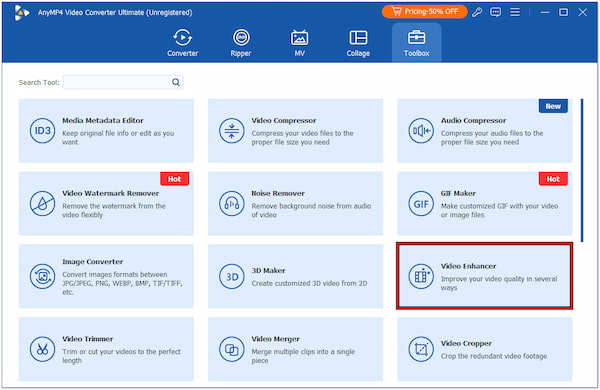Click the 3D Maker icon

(x=232, y=276)
